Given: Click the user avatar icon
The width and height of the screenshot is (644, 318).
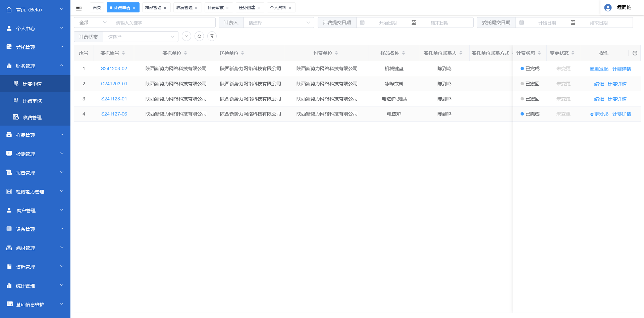Looking at the screenshot, I should [608, 8].
